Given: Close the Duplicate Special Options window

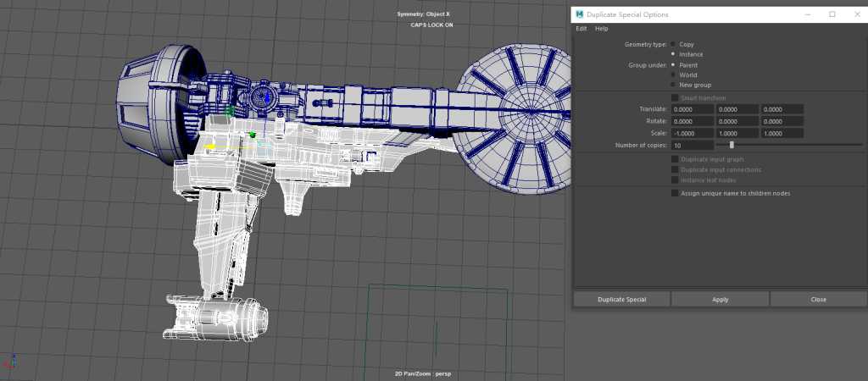Looking at the screenshot, I should [x=857, y=14].
